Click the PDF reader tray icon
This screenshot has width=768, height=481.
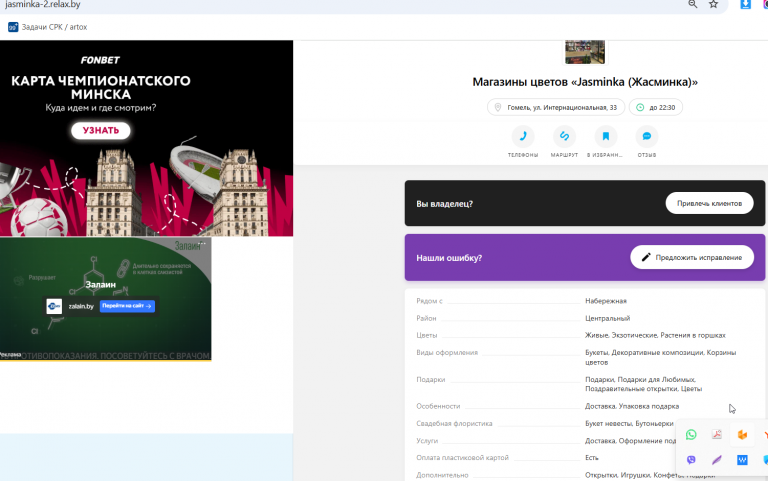[717, 434]
